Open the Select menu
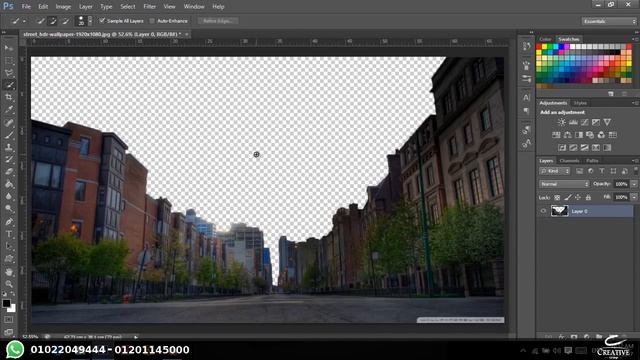Image resolution: width=640 pixels, height=360 pixels. point(127,7)
